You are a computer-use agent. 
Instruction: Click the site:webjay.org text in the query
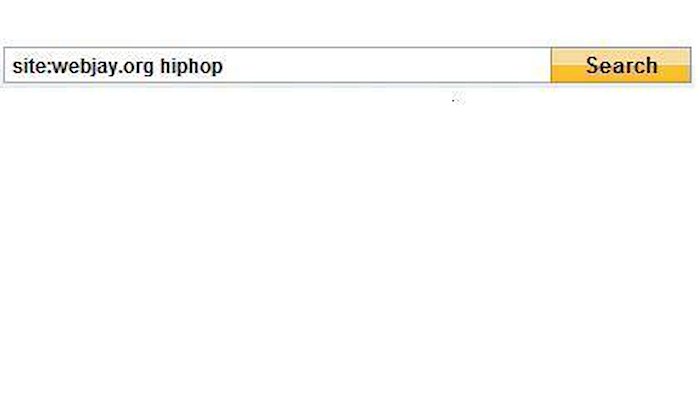click(x=83, y=67)
